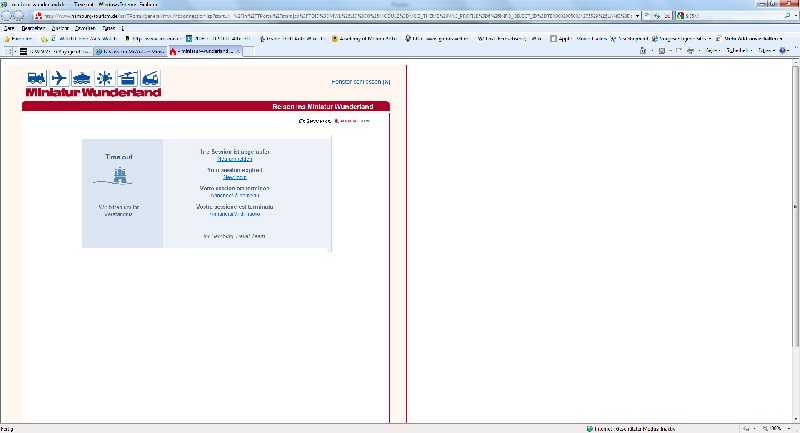
Task: Click the Internet zone status bar indicator
Action: pyautogui.click(x=631, y=429)
